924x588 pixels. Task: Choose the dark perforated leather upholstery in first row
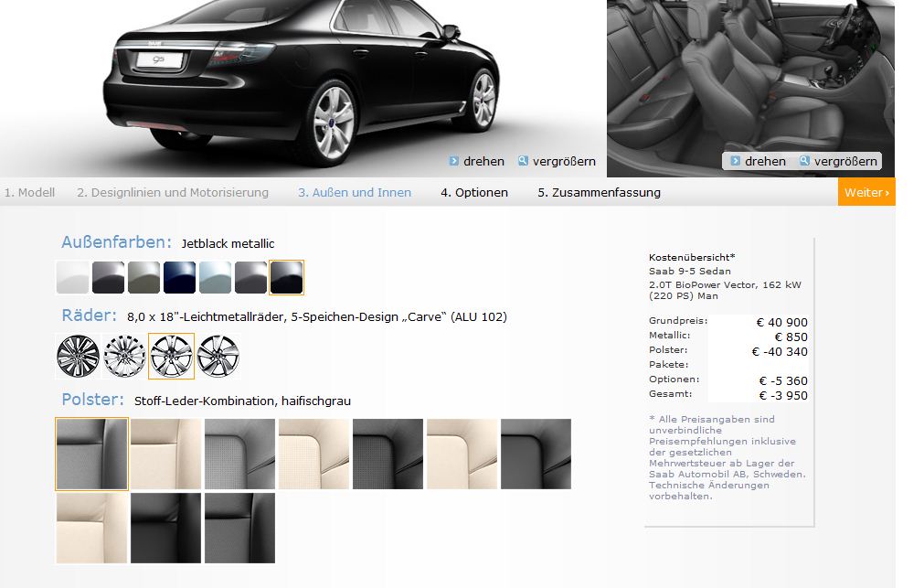[388, 454]
